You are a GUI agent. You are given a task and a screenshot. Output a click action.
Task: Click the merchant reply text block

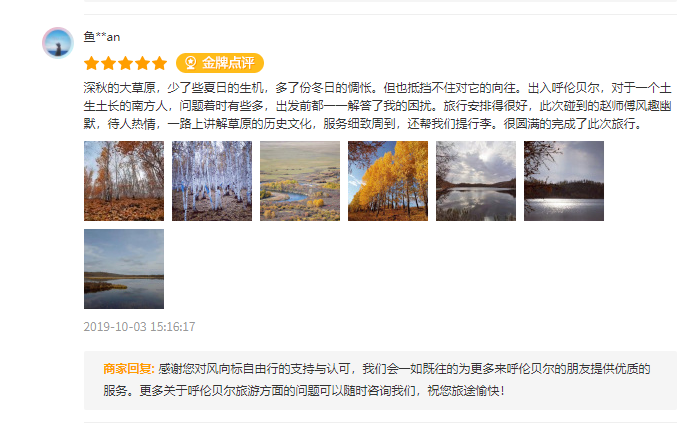tap(377, 380)
